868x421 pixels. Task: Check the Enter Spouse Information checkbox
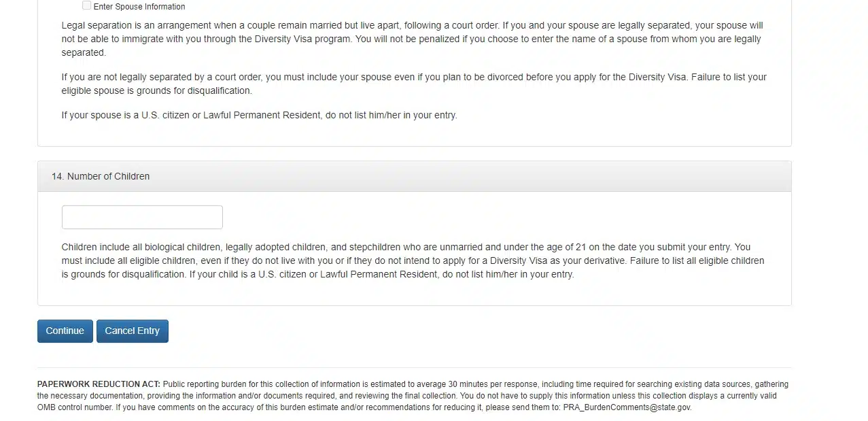(86, 5)
